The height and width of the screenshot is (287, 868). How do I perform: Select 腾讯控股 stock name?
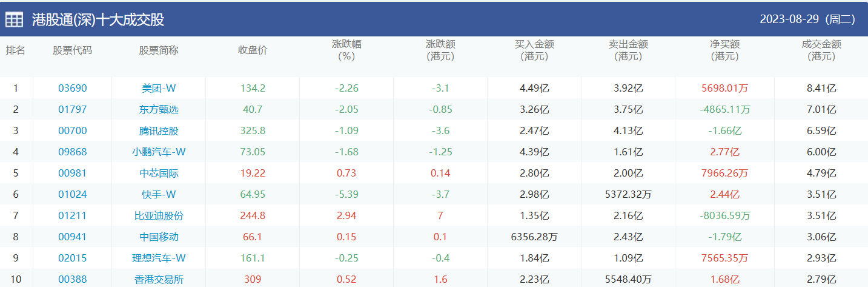tap(159, 130)
